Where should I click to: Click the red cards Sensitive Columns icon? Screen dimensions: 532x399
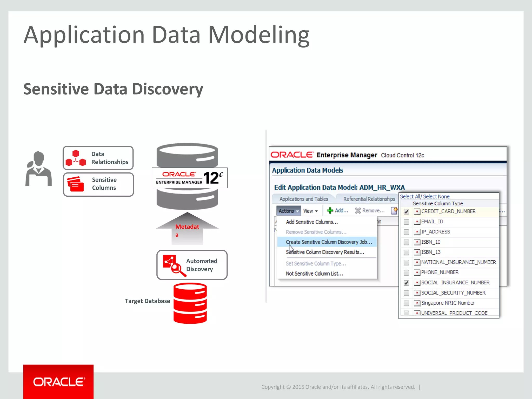[76, 184]
